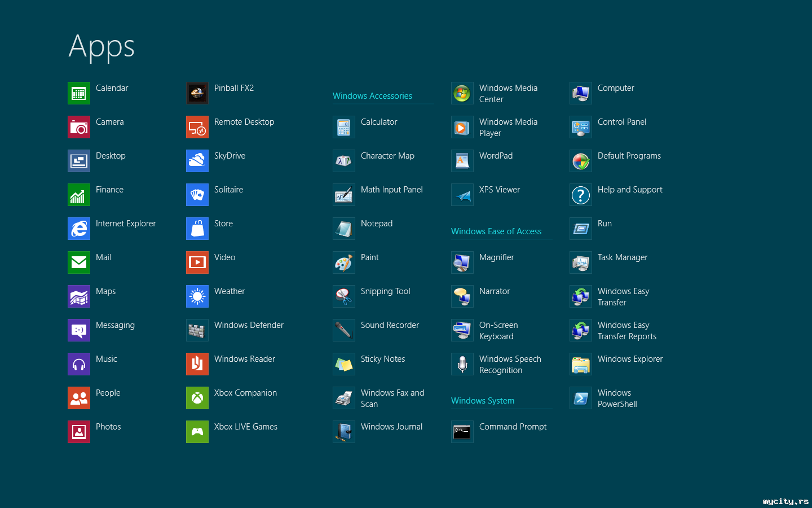Launch the Pinball FX2 icon
Image resolution: width=812 pixels, height=508 pixels.
(197, 93)
